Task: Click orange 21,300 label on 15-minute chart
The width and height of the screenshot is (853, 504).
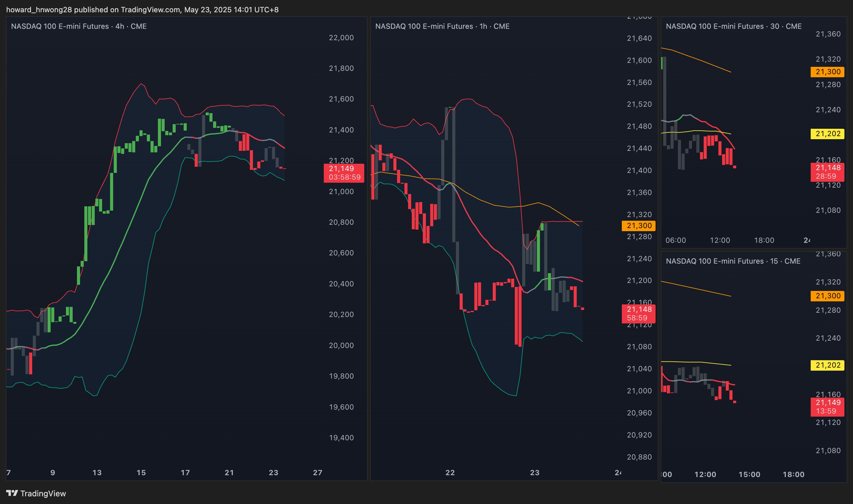Action: [827, 296]
